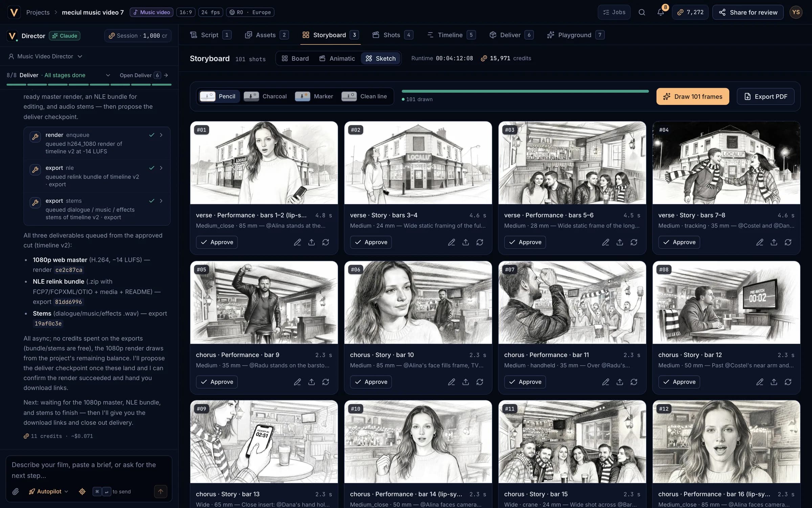The image size is (812, 508).
Task: Click the target icon beside Autopilot
Action: tap(82, 491)
